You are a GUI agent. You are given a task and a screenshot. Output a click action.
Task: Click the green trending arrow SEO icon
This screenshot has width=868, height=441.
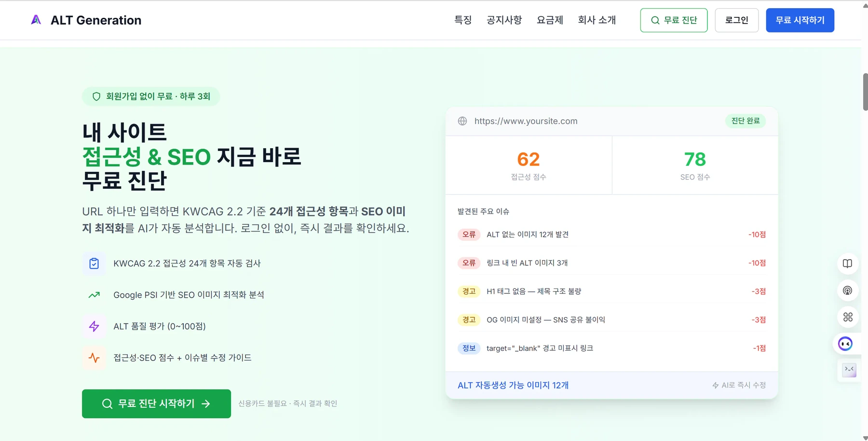click(94, 295)
